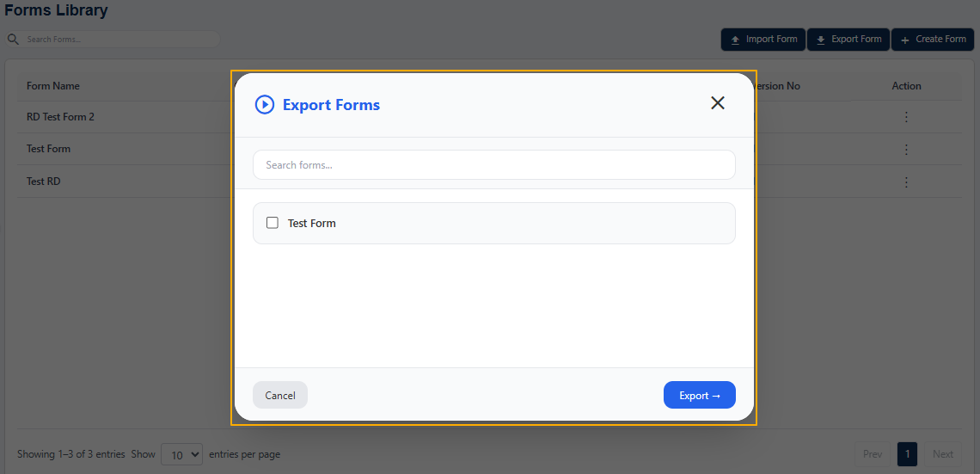Viewport: 980px width, 474px height.
Task: Close the Export Forms dialog with X
Action: [718, 103]
